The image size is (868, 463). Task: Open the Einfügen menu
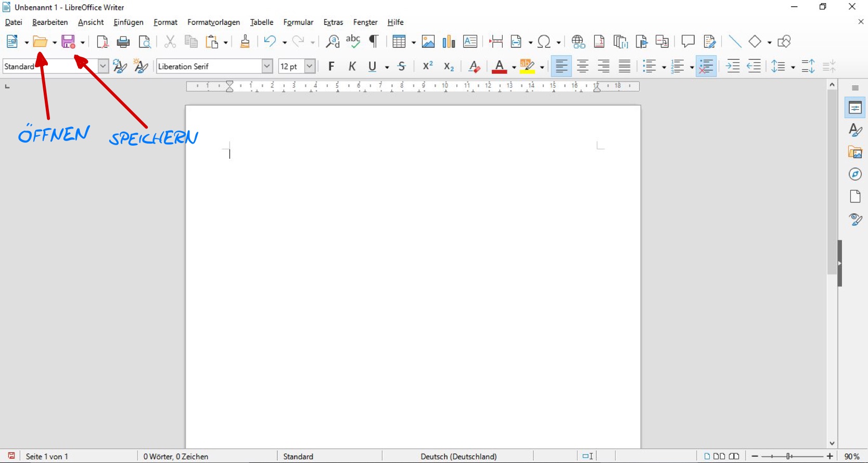(129, 22)
